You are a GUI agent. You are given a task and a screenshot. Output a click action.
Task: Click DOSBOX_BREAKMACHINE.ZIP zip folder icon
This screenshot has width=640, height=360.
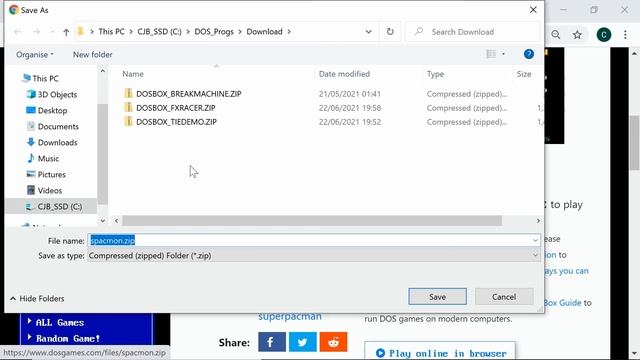click(128, 93)
